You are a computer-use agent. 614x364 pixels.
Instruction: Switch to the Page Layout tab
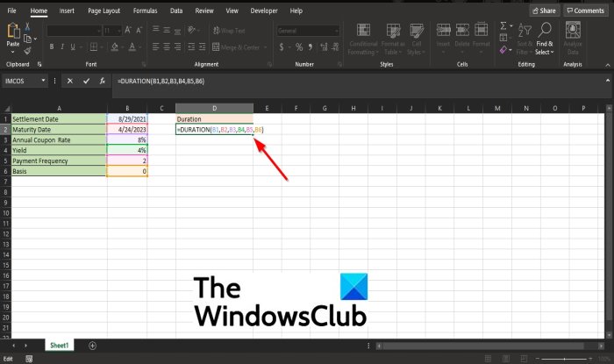pos(104,11)
